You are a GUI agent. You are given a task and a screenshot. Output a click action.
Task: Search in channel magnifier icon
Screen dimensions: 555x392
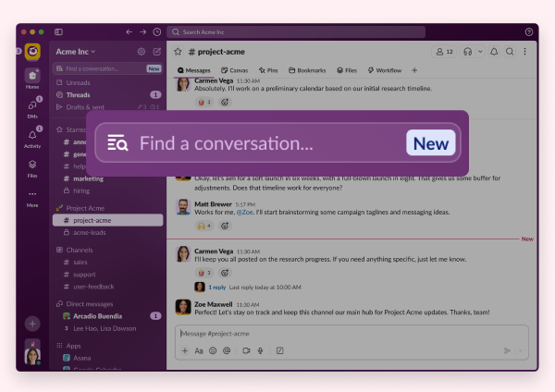point(510,52)
